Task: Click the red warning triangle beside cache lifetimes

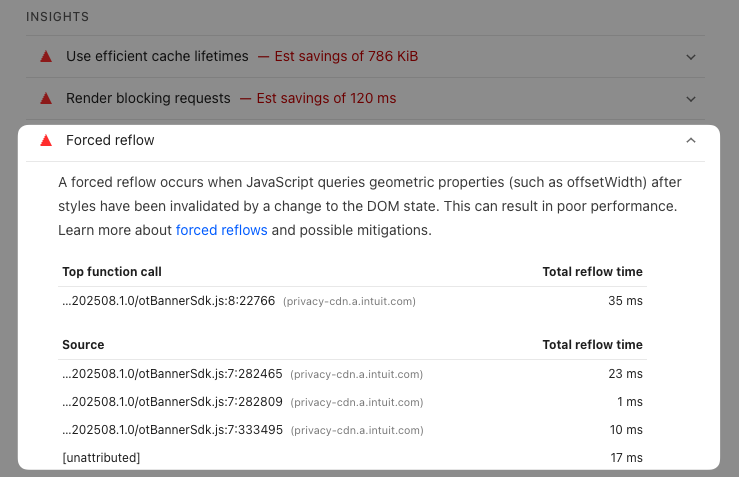Action: coord(46,57)
